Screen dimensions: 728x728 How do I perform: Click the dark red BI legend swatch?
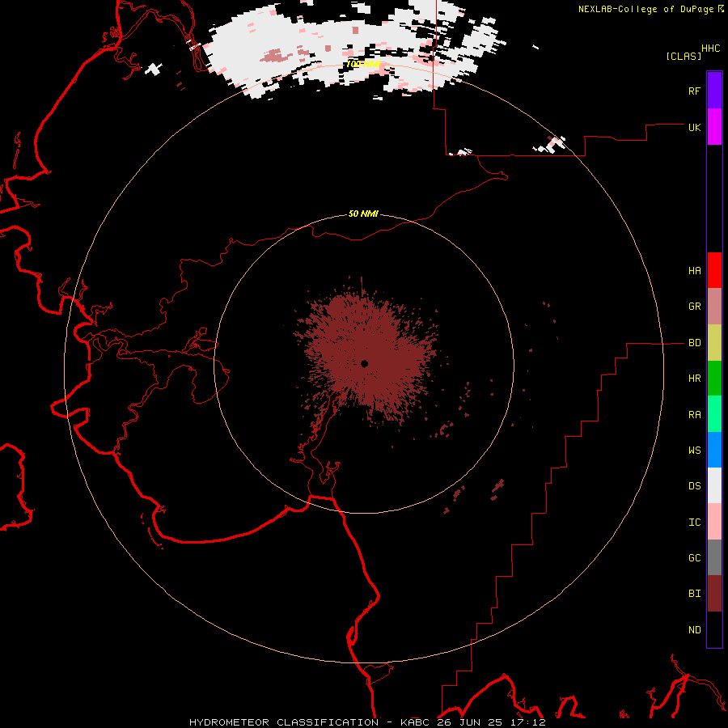pyautogui.click(x=714, y=594)
